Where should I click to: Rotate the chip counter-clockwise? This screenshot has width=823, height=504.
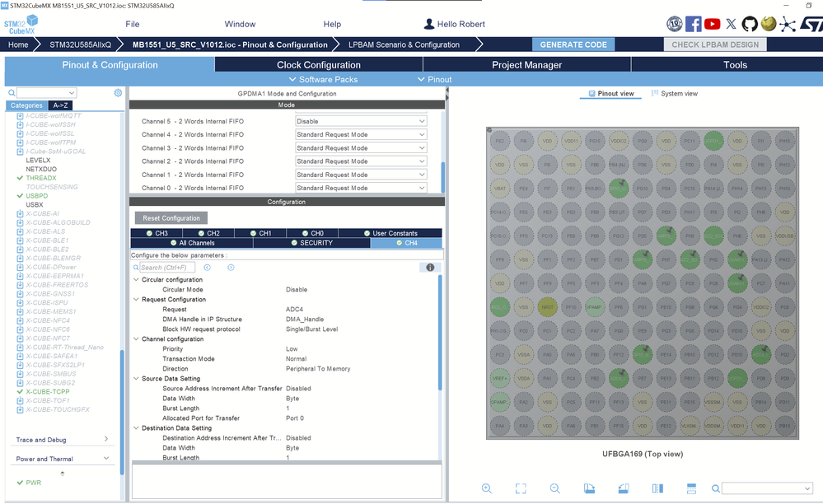[624, 488]
